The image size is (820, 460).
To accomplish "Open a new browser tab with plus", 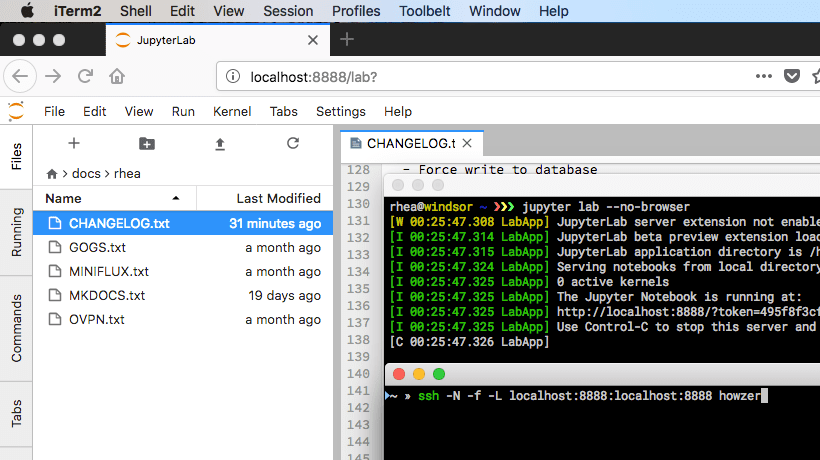I will (347, 39).
